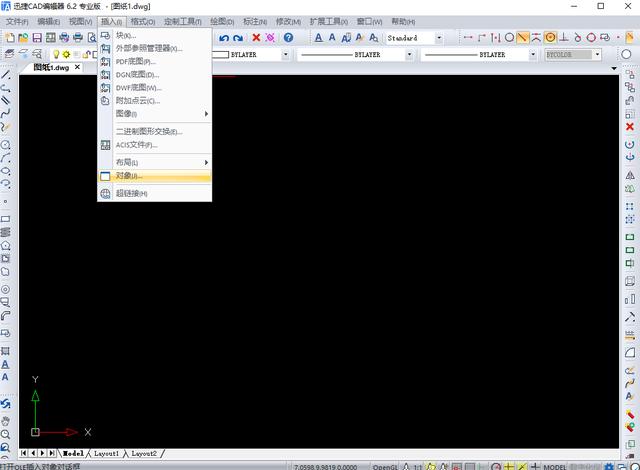Select the Model tab
Image resolution: width=640 pixels, height=470 pixels.
pyautogui.click(x=73, y=454)
